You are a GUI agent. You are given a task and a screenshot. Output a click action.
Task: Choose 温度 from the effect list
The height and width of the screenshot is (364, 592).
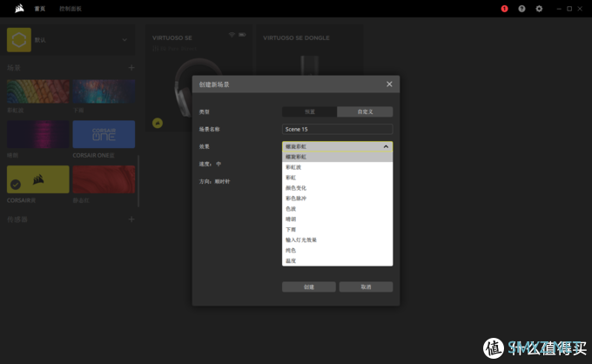click(x=337, y=260)
